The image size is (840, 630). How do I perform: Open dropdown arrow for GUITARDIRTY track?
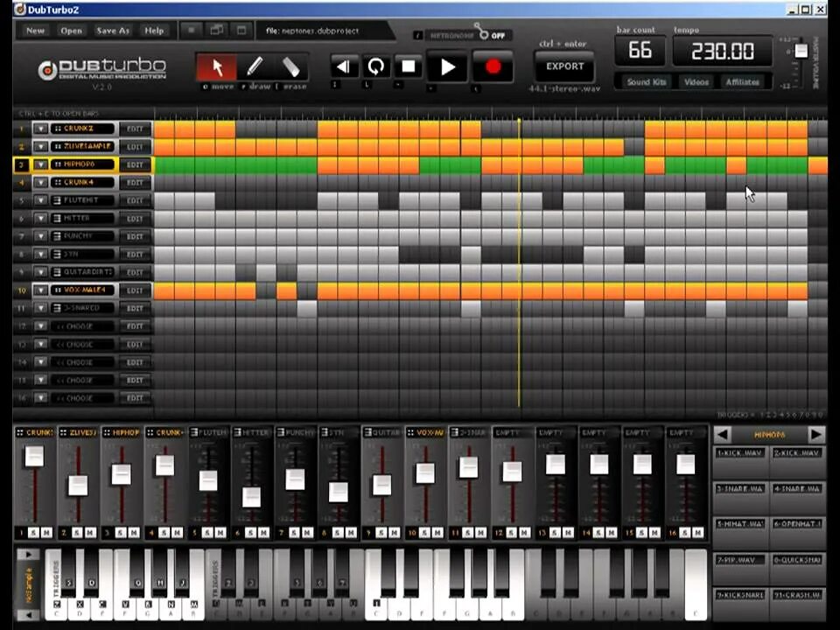coord(40,272)
